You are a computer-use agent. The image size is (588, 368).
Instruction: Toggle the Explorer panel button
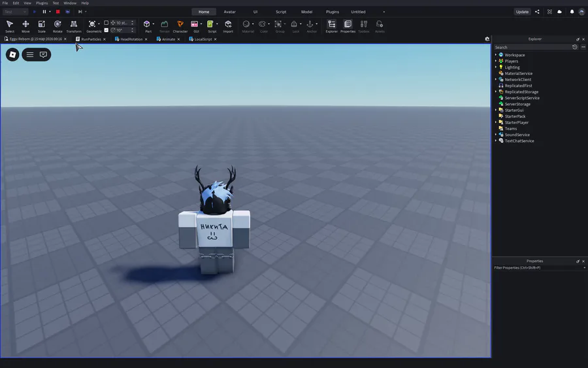click(331, 26)
